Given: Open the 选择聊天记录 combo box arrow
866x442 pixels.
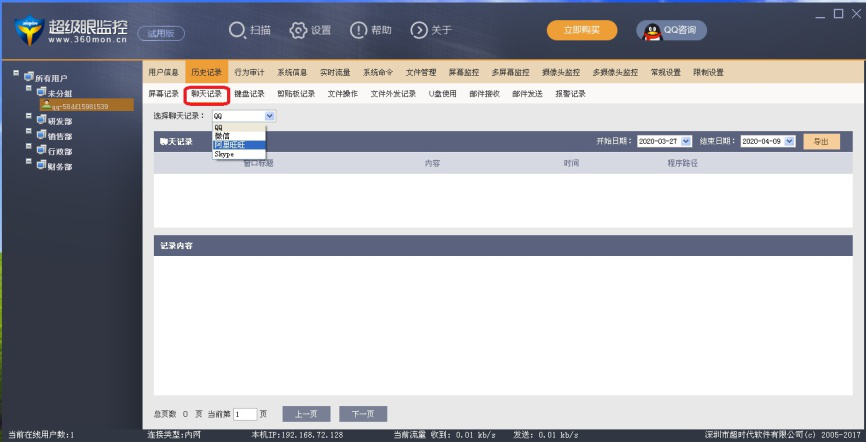Looking at the screenshot, I should (270, 116).
